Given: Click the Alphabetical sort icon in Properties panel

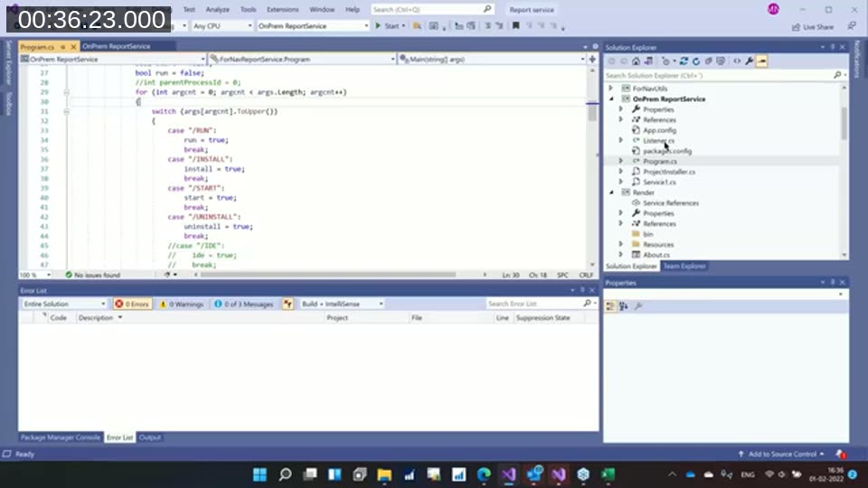Looking at the screenshot, I should click(x=623, y=306).
